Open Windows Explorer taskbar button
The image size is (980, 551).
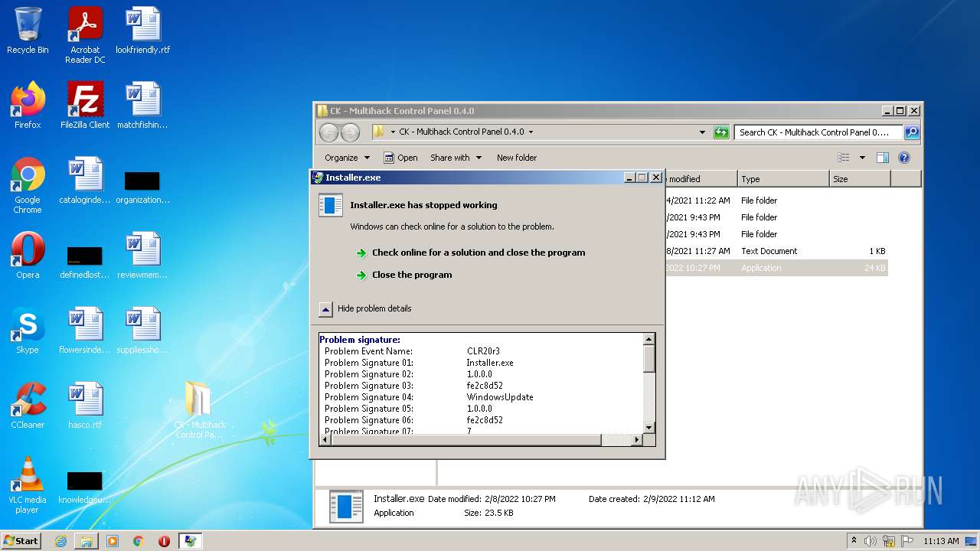[87, 541]
